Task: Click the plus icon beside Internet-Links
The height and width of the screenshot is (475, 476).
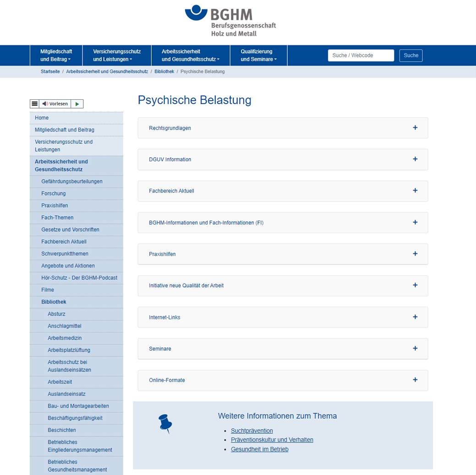Action: [x=415, y=317]
